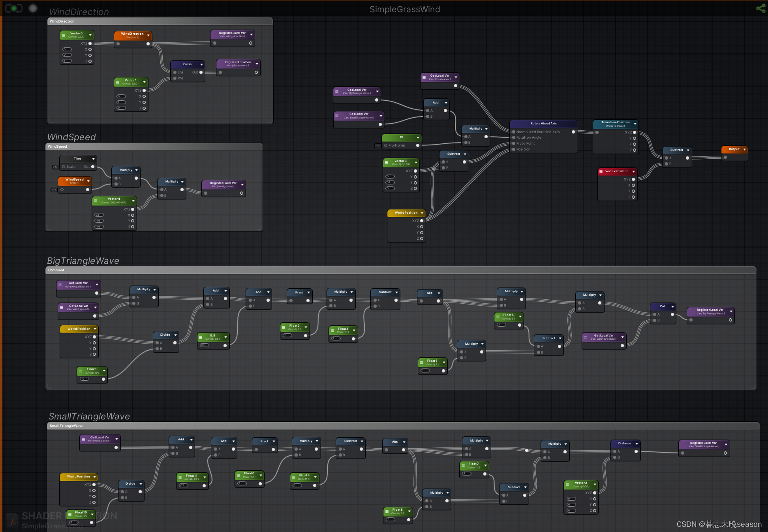This screenshot has height=532, width=768.
Task: Click the gray circular status button at top-left
Action: coord(33,8)
